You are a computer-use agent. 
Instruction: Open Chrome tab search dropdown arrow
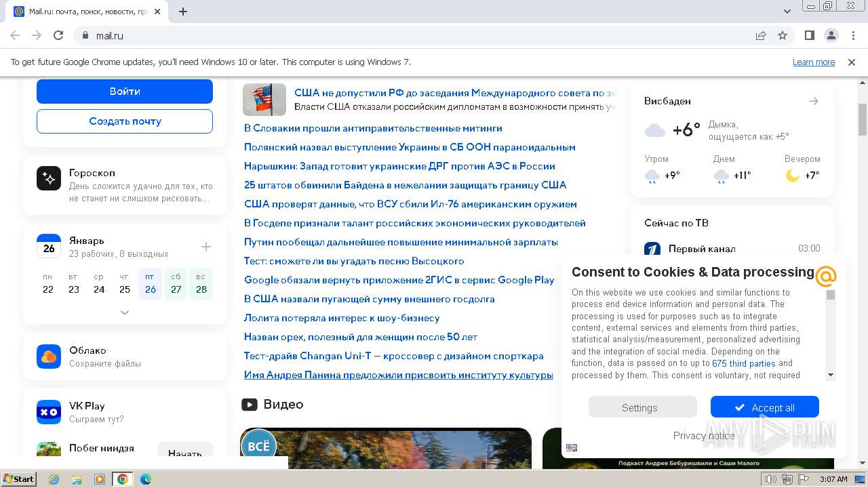tap(787, 12)
